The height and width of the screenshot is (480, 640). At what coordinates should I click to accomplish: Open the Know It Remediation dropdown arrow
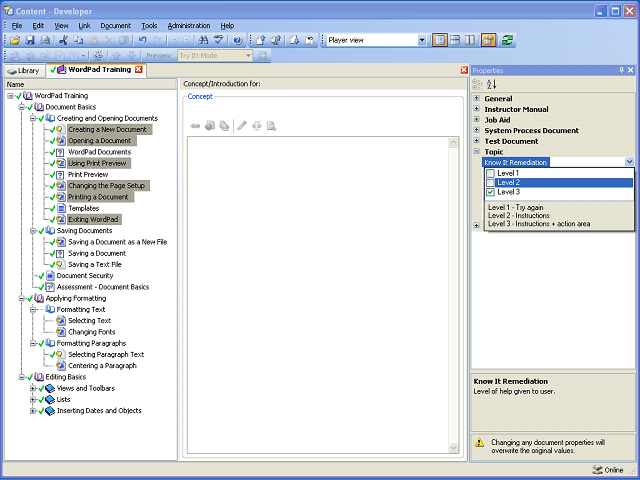pyautogui.click(x=629, y=162)
